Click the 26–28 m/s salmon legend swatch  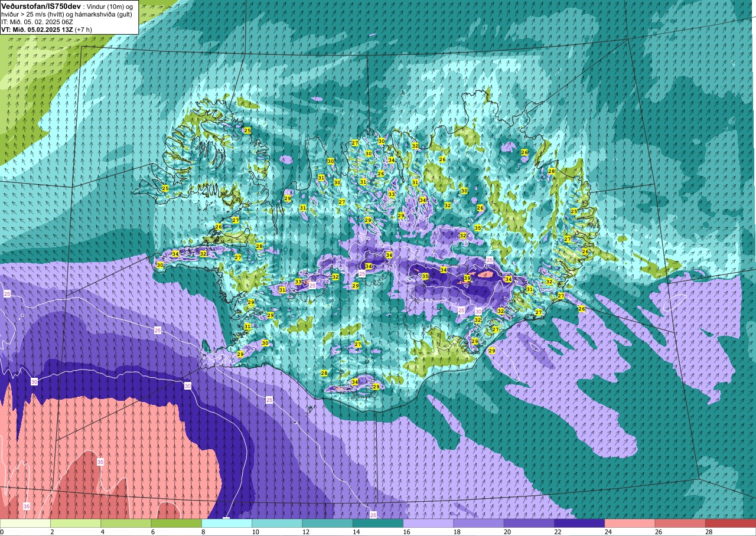680,523
